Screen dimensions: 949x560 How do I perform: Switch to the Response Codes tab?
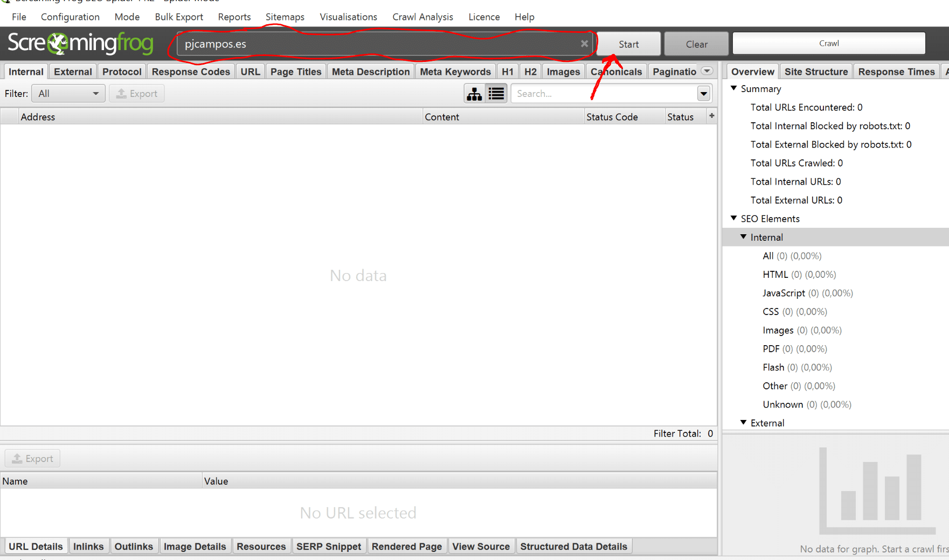[191, 72]
